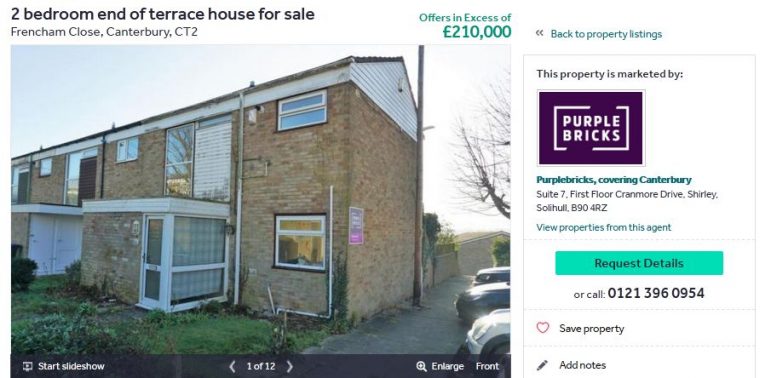The height and width of the screenshot is (378, 771).
Task: Click the double-chevron back icon
Action: pyautogui.click(x=539, y=33)
